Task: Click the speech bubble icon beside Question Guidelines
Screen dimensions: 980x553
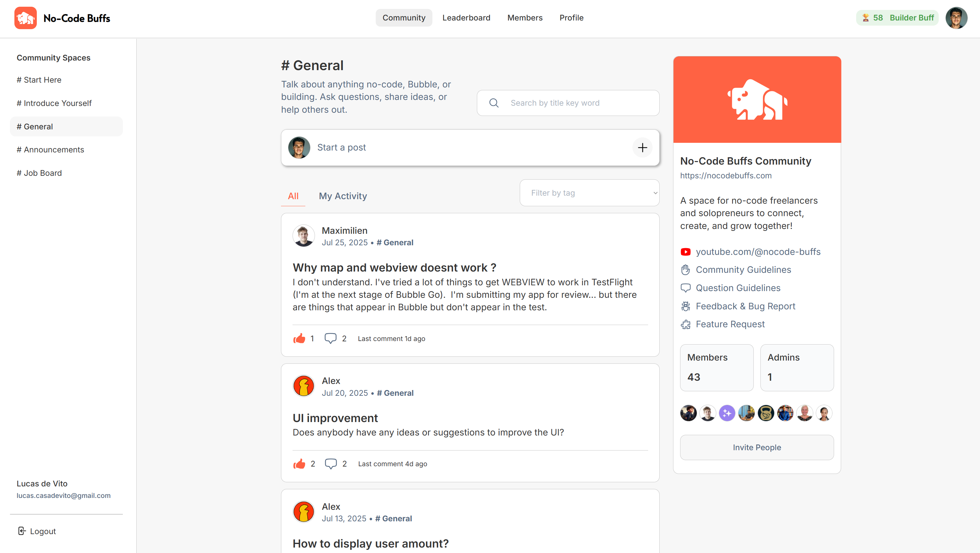Action: (x=686, y=288)
